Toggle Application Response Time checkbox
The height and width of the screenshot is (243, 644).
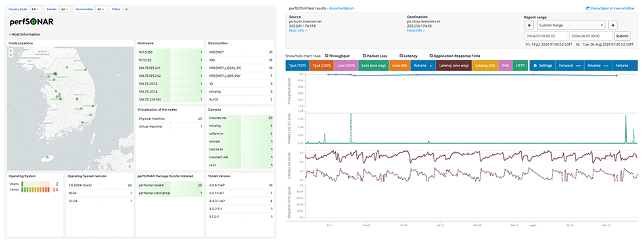(x=431, y=56)
